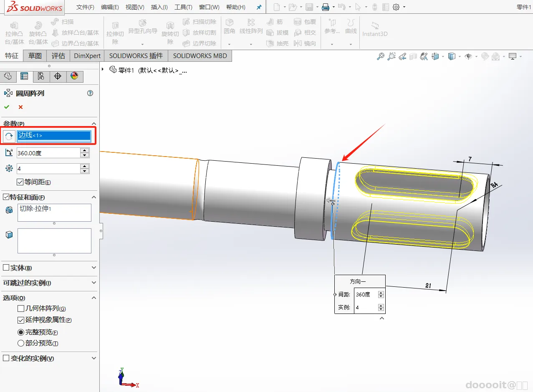The height and width of the screenshot is (392, 533).
Task: Click the red X to cancel pattern
Action: click(x=20, y=107)
